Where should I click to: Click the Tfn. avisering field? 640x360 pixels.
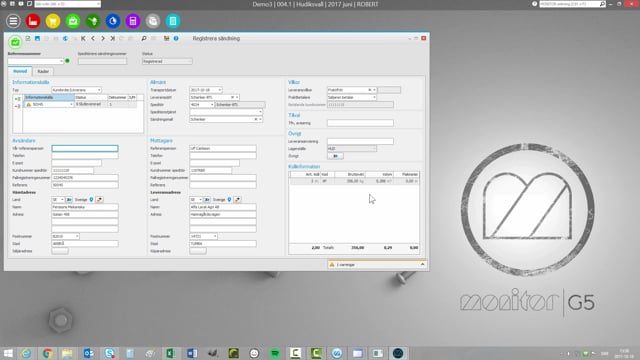click(x=360, y=123)
